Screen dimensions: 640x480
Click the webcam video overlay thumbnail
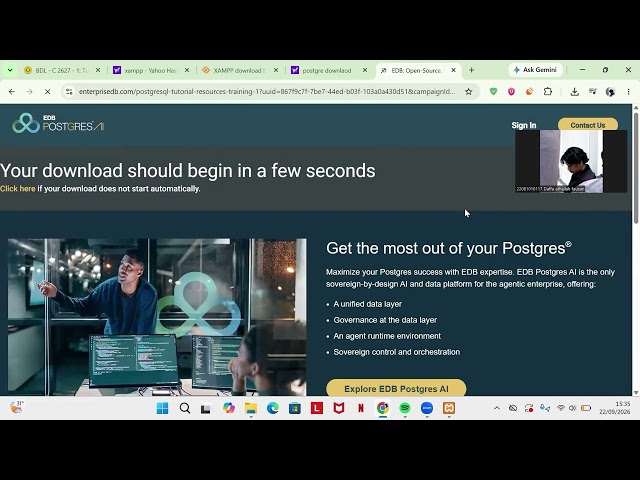point(571,161)
